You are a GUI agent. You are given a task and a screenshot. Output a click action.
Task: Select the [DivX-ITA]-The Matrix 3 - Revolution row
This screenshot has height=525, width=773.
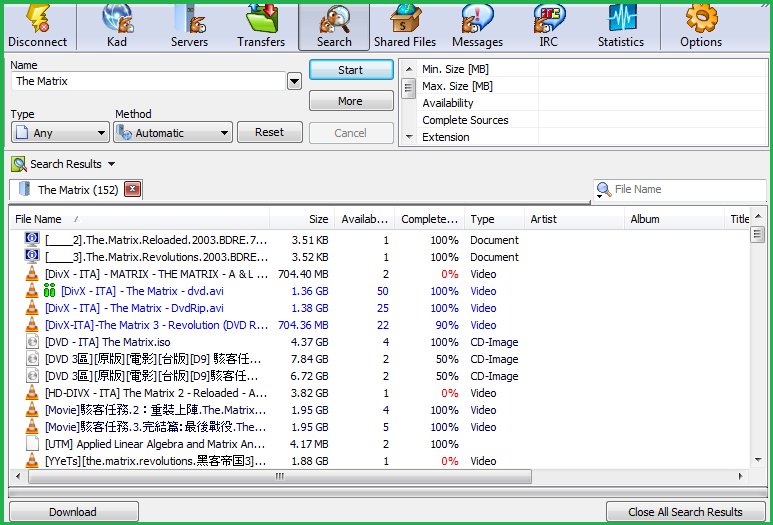(380, 325)
